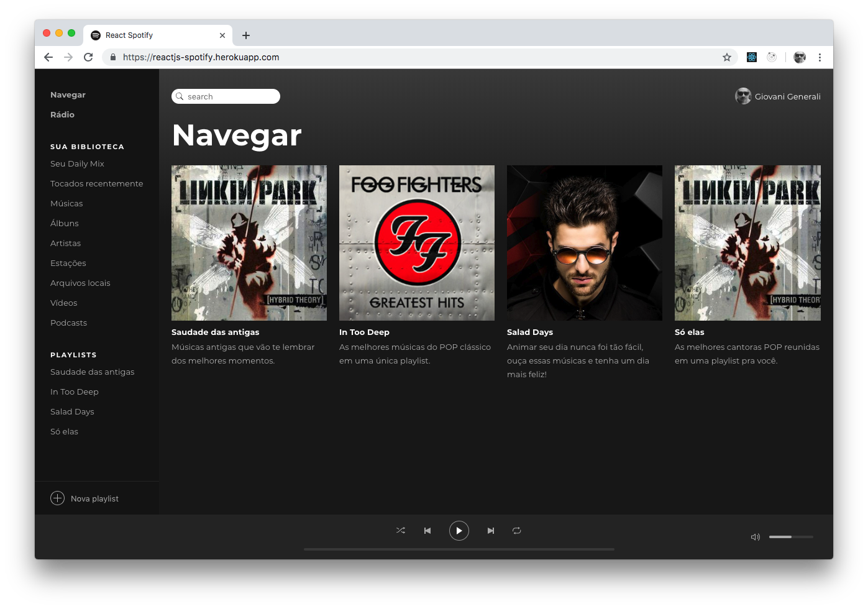This screenshot has width=868, height=609.
Task: Open Tocados recentemente
Action: (x=96, y=184)
